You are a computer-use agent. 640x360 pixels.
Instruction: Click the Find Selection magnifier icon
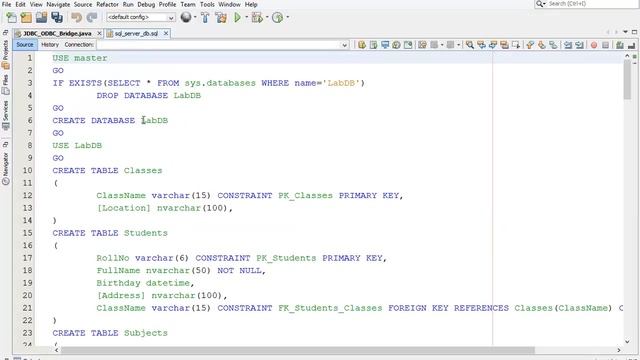470,45
